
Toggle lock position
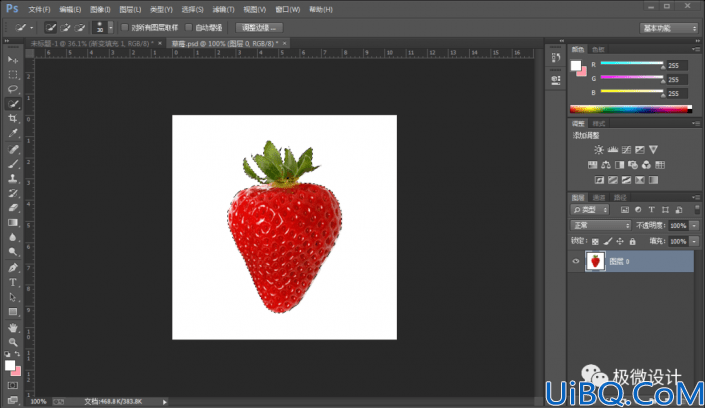620,242
